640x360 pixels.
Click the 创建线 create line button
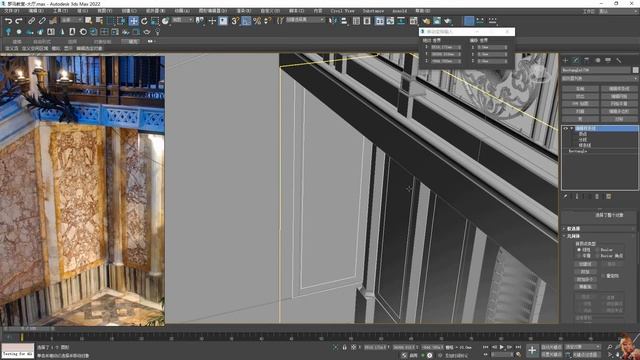pos(585,264)
